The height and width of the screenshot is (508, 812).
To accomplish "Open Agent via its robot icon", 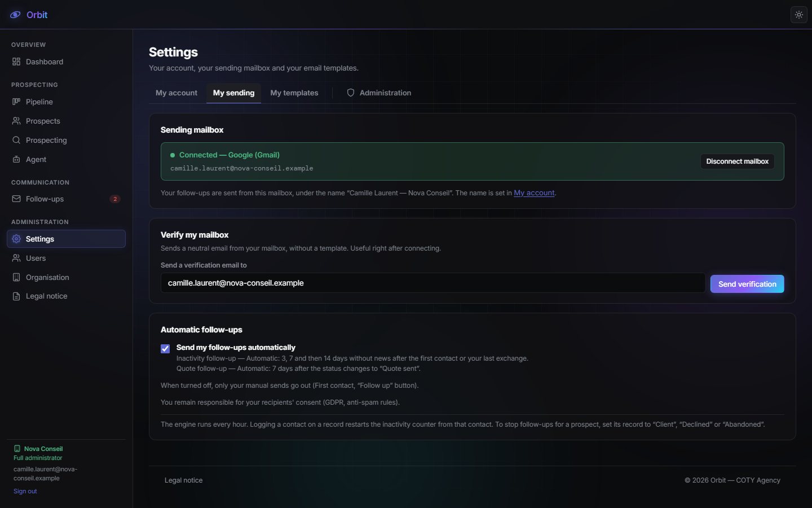I will (x=16, y=159).
